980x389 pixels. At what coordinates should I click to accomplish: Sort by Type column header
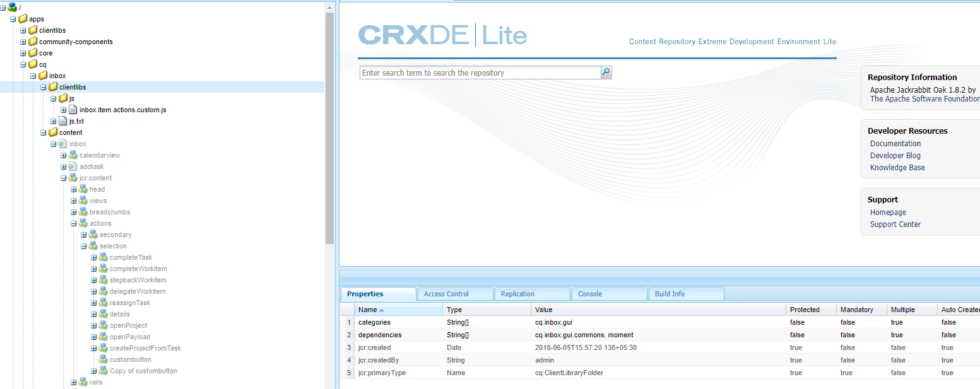[487, 310]
